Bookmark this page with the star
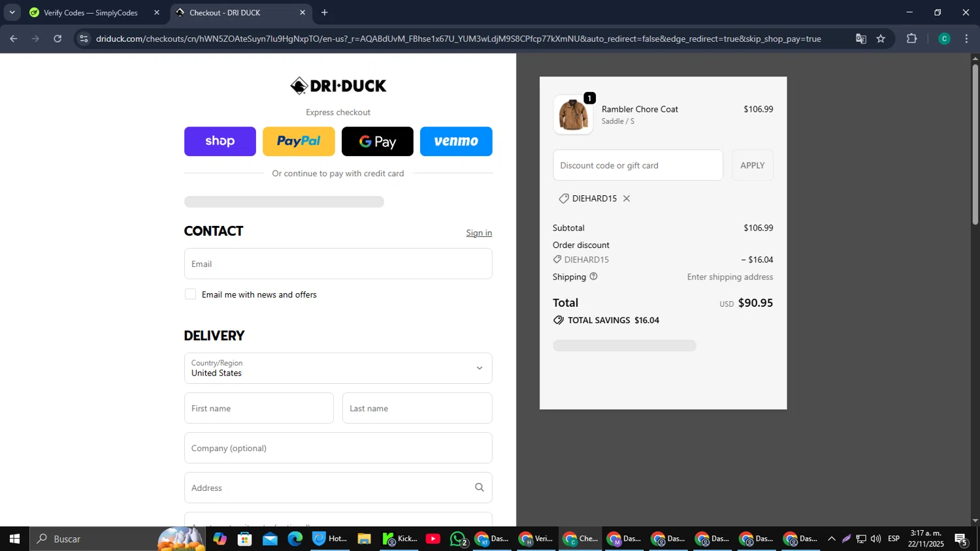This screenshot has width=980, height=551. [x=881, y=39]
